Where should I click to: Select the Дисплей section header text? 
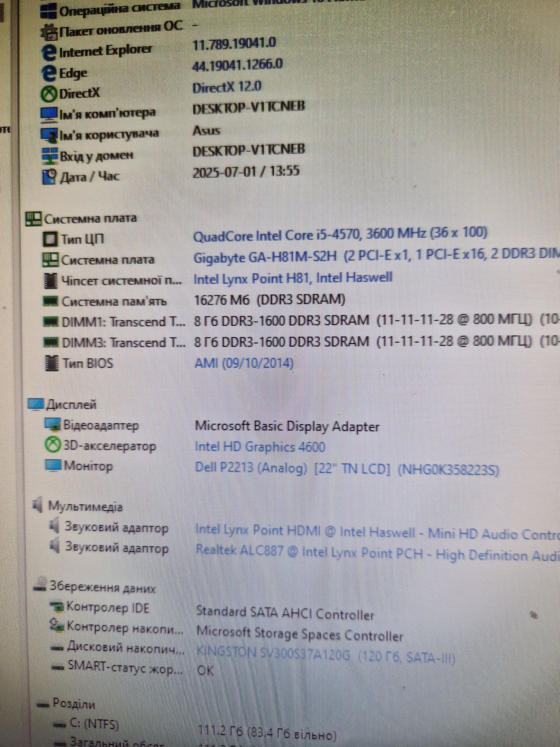[71, 405]
